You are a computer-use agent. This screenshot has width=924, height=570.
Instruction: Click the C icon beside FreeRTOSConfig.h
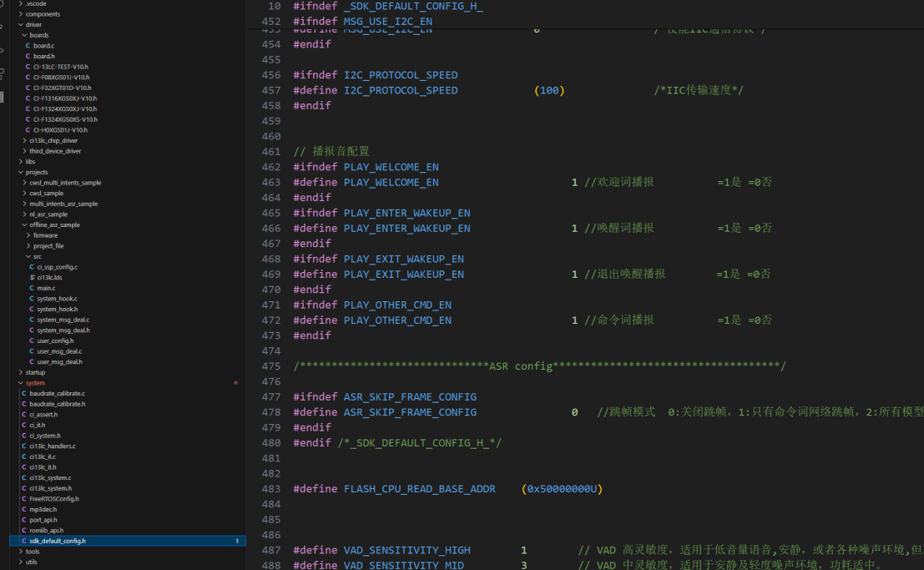(23, 499)
